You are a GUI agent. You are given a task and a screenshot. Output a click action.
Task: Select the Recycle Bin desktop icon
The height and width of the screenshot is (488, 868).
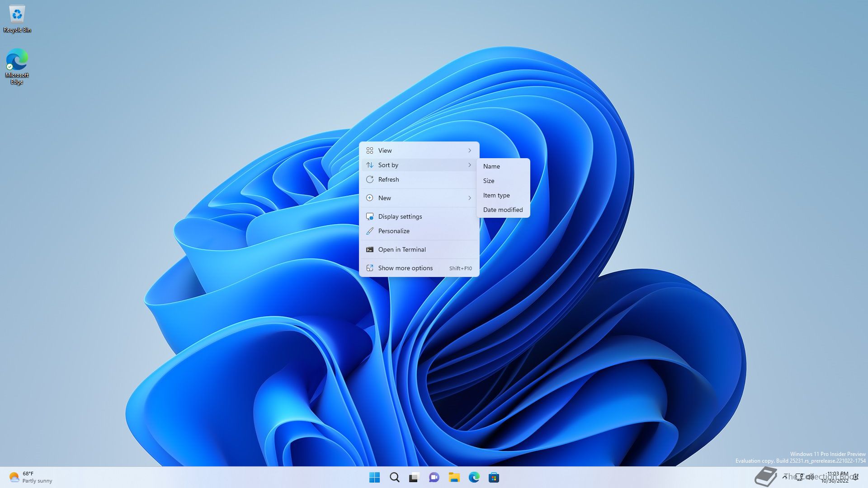(x=17, y=19)
